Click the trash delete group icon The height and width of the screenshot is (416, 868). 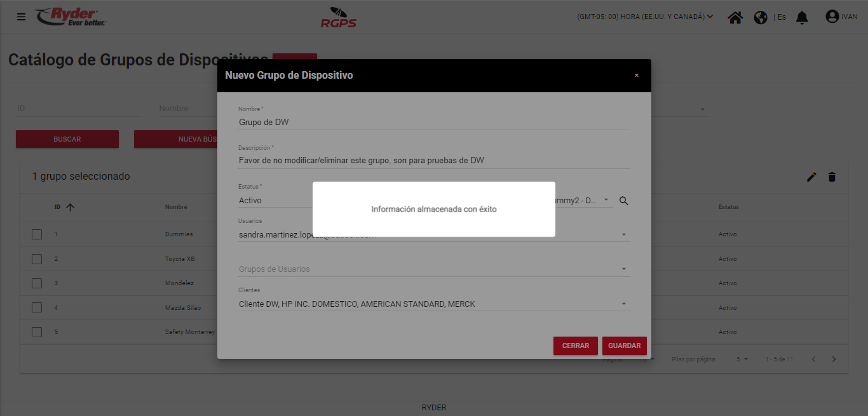pos(832,177)
